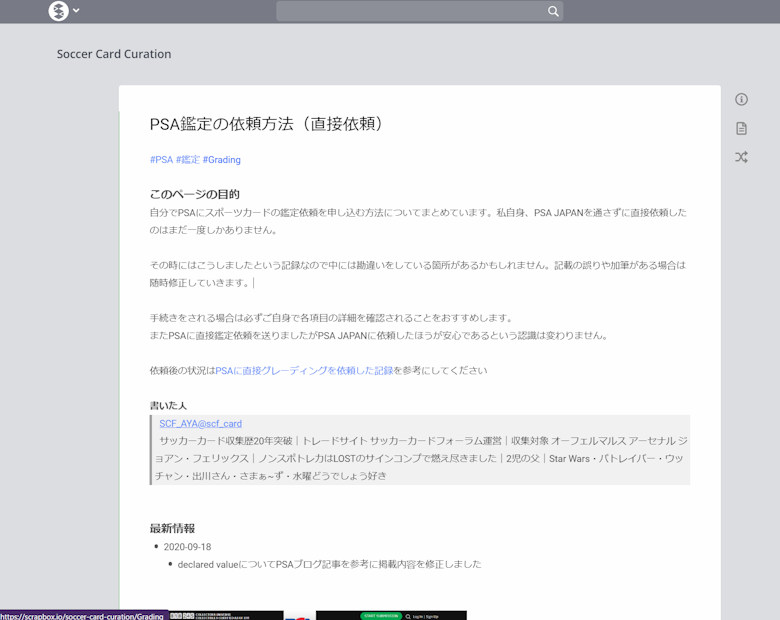Click the random page shuffle icon
Viewport: 780px width, 620px height.
(741, 157)
